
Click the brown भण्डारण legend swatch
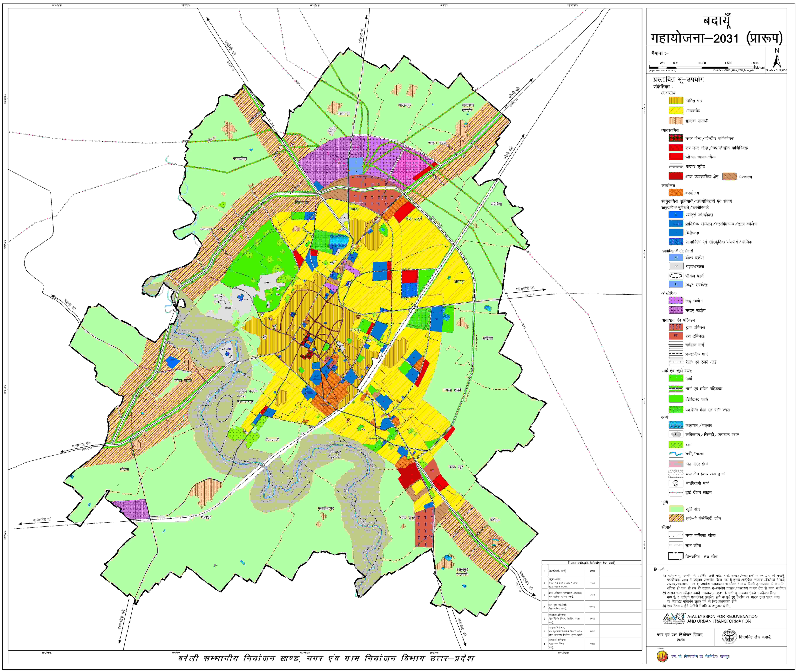730,176
